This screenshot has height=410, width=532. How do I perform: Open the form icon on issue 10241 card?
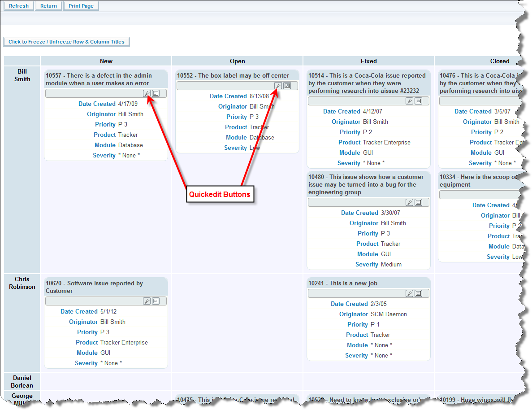pos(418,293)
